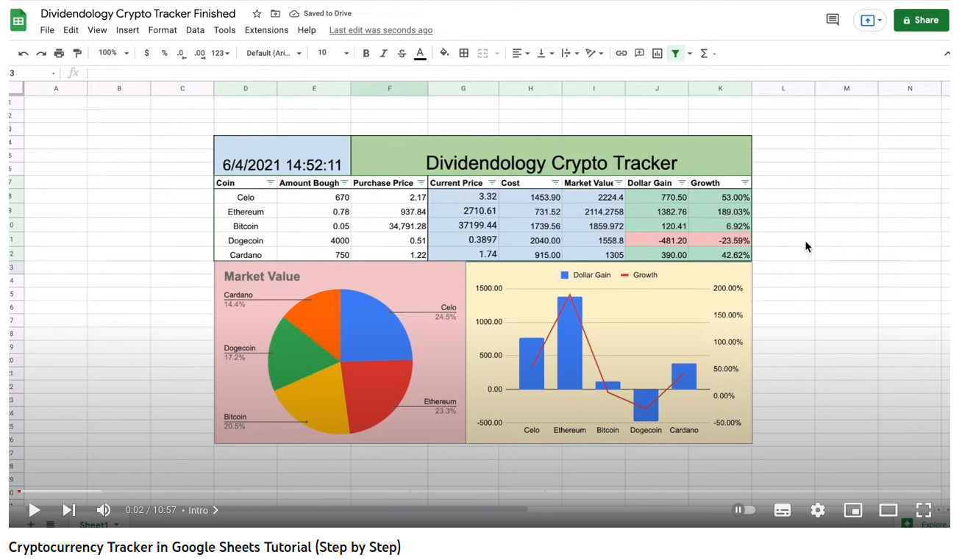Enable miniplayer mode
962x560 pixels.
(853, 510)
